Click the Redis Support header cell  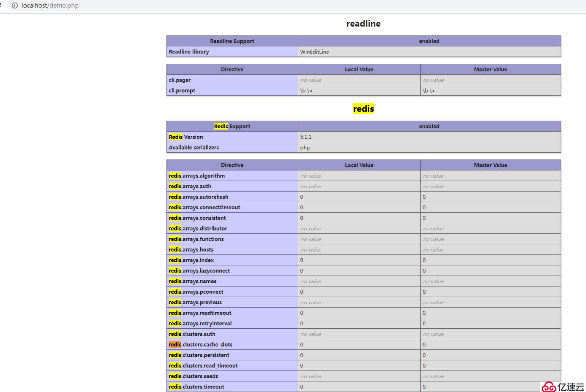coord(232,126)
